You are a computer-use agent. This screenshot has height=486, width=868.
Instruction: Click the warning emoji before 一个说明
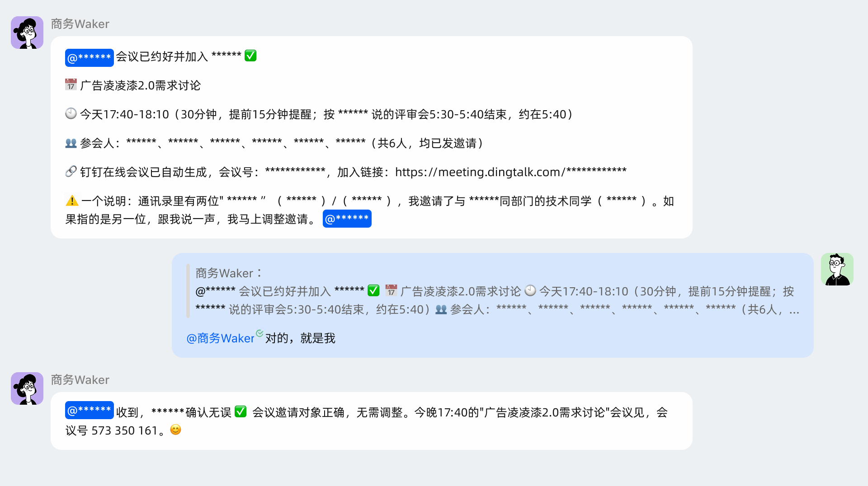coord(72,200)
